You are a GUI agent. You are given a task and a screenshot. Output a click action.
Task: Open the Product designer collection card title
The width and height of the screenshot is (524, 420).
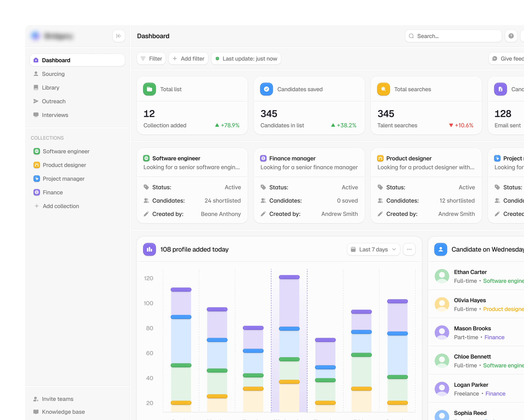(x=409, y=158)
